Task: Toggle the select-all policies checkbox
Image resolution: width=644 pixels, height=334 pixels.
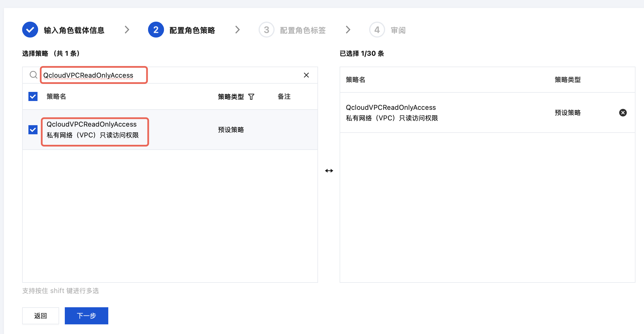Action: tap(33, 96)
